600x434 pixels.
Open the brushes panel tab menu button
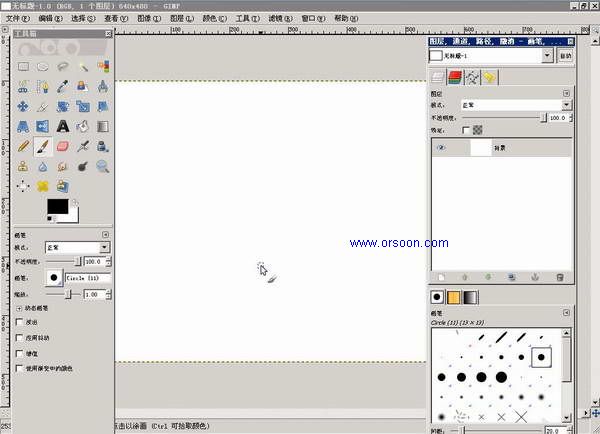[x=566, y=313]
